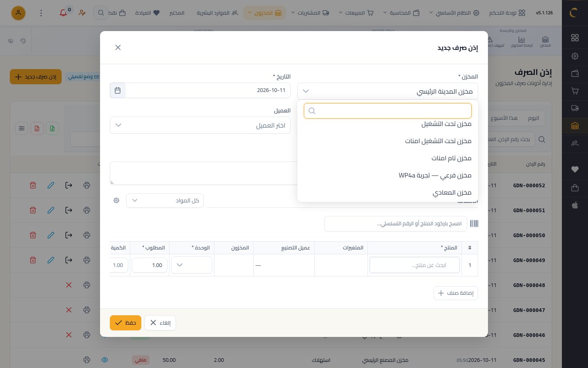Print permit GDN-000050
588x368 pixels.
click(x=87, y=235)
